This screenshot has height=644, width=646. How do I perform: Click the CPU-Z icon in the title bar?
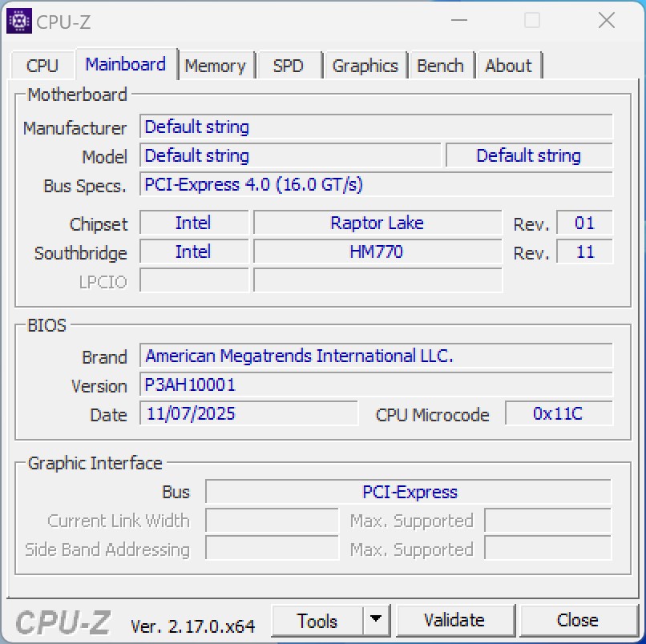pos(19,20)
